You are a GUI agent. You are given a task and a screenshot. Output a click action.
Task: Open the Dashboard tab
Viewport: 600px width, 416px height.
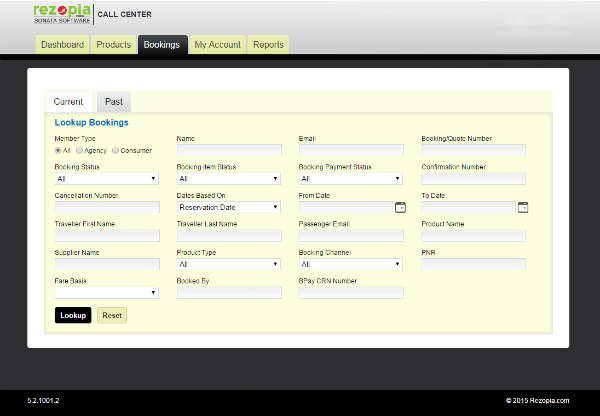click(x=62, y=45)
